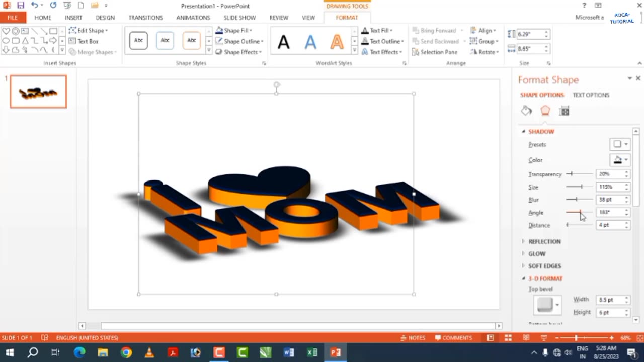
Task: Open the Selection Pane
Action: [435, 52]
